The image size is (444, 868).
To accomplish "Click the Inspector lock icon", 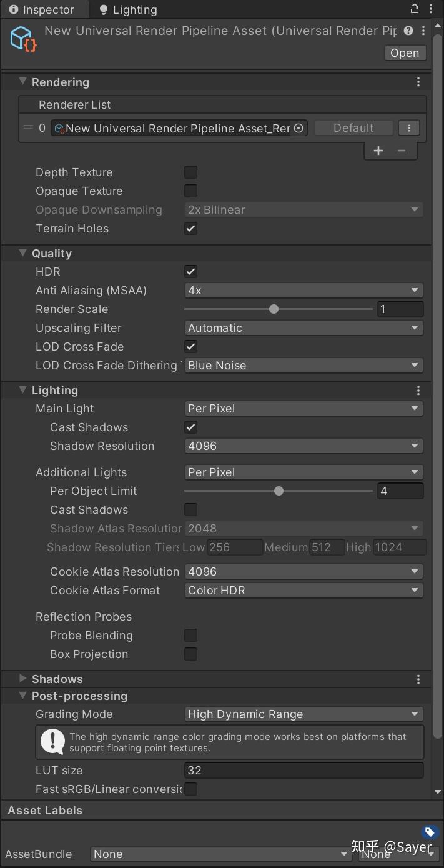I will tap(415, 9).
